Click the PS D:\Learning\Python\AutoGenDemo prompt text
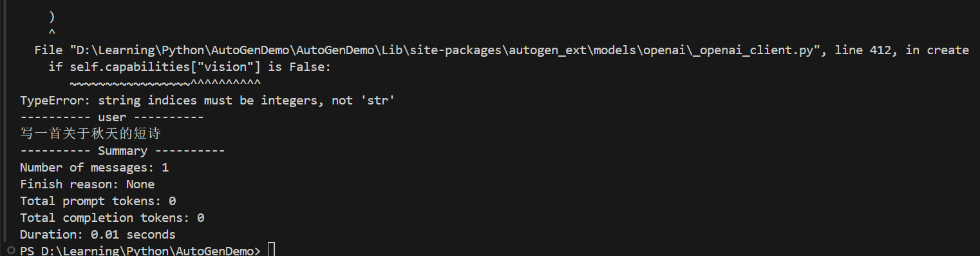The height and width of the screenshot is (256, 980). click(140, 250)
